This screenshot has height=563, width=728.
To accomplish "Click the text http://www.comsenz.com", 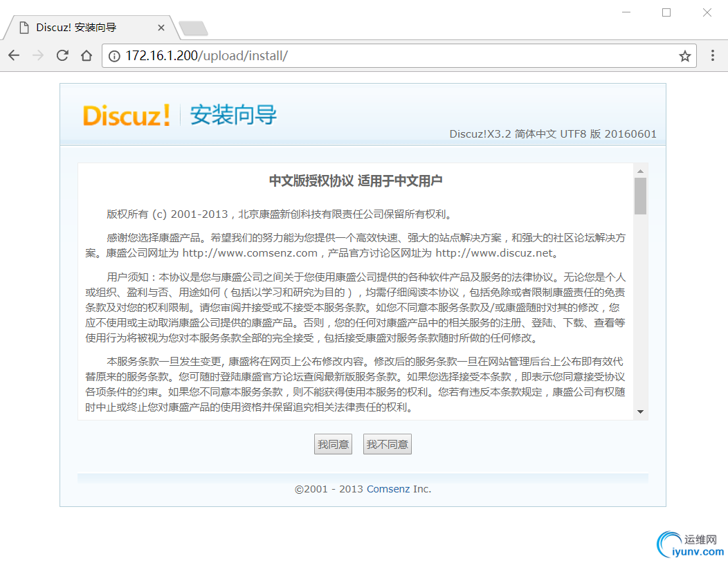I will [x=250, y=253].
